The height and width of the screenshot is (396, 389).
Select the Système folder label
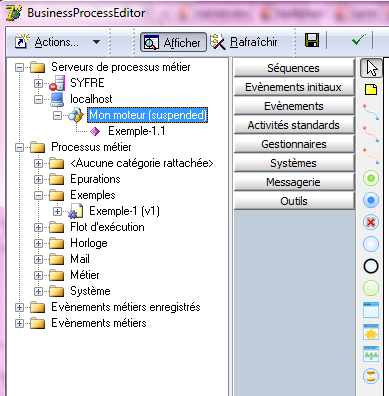tap(90, 291)
